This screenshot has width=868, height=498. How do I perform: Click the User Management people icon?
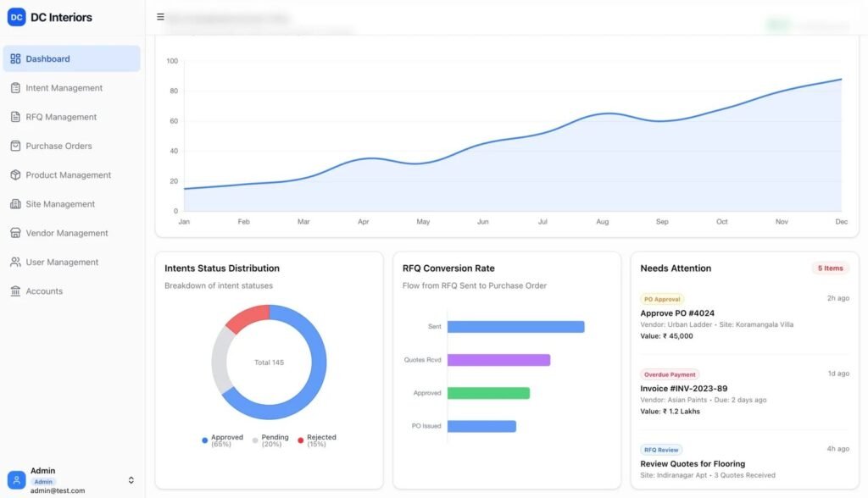click(x=15, y=263)
